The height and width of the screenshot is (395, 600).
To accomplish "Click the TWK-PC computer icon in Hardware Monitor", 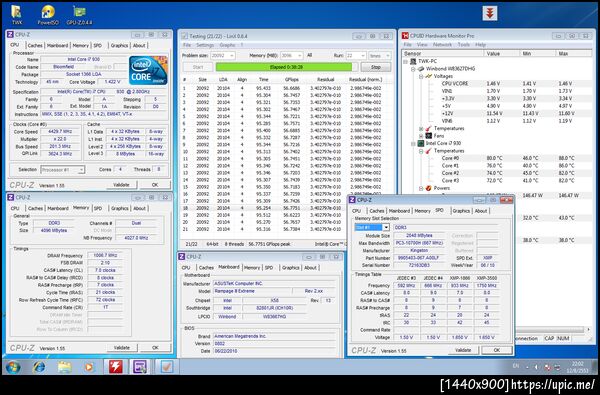I will (413, 61).
